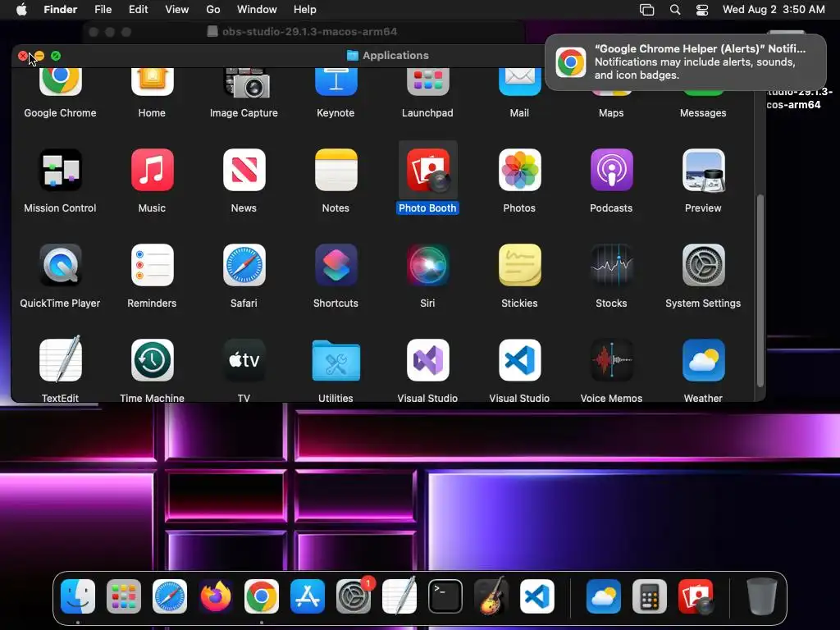
Task: Open GarageBand from the Dock
Action: pos(491,596)
